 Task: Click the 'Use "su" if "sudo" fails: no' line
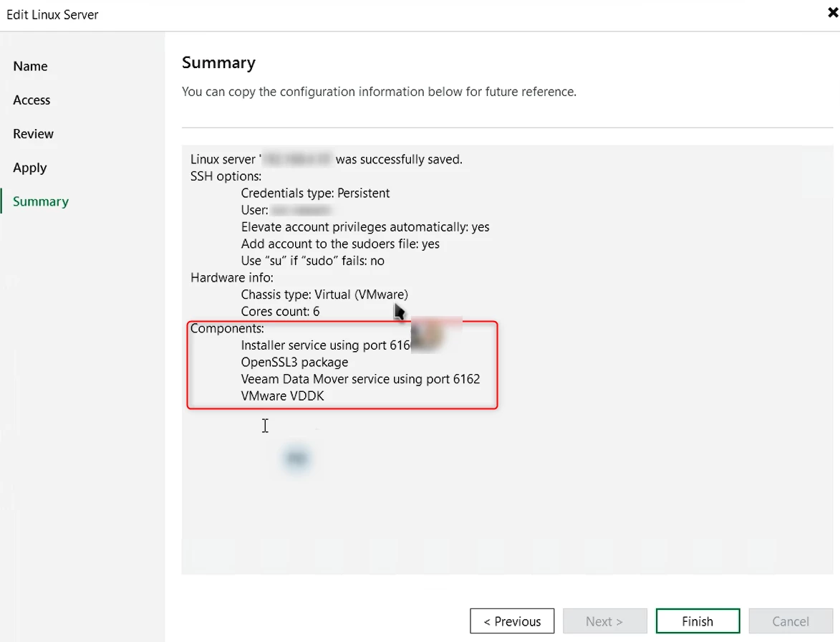pos(312,261)
